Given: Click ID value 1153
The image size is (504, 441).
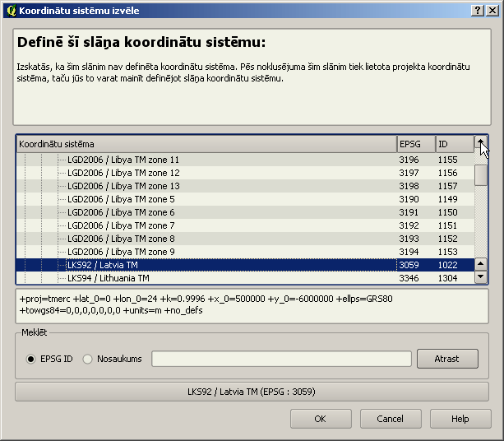Looking at the screenshot, I should [x=447, y=252].
